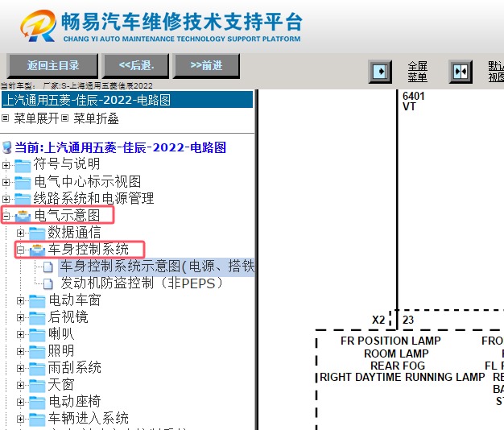Click 喇叭 folder icon
504x430 pixels.
37,335
